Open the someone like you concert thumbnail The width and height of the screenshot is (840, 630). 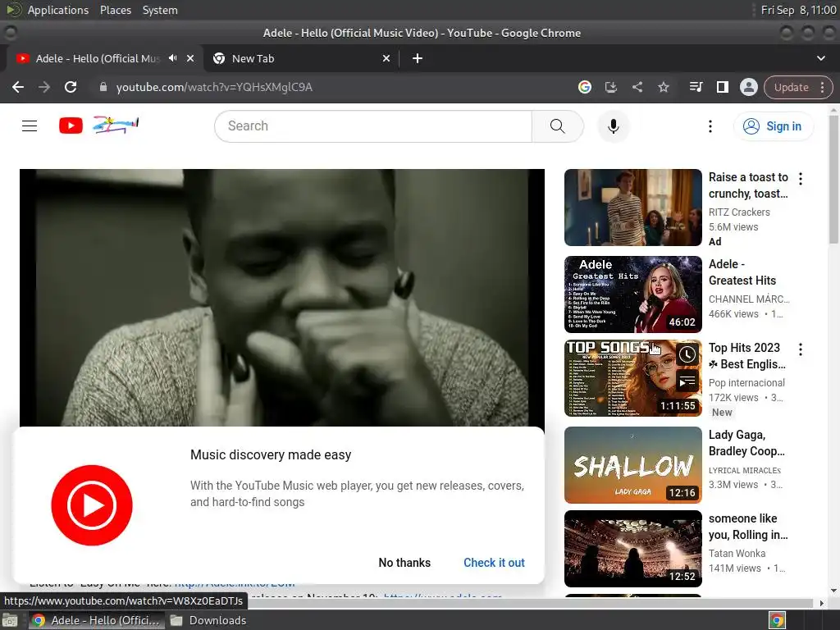pos(633,549)
